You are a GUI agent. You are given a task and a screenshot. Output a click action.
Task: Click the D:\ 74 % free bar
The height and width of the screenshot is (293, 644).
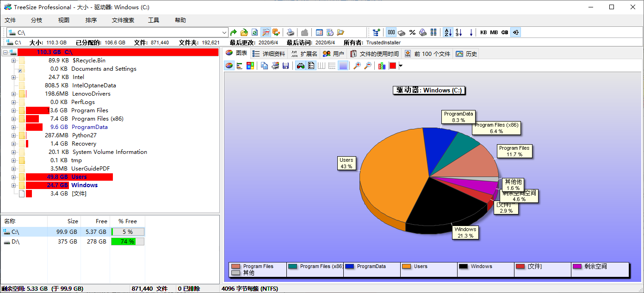coord(128,242)
